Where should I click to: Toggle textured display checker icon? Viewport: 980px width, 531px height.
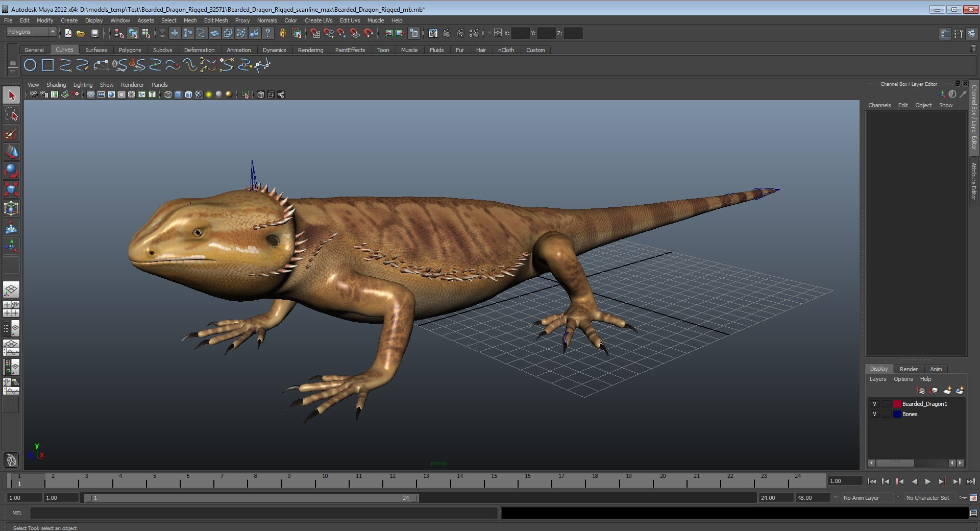pos(199,94)
